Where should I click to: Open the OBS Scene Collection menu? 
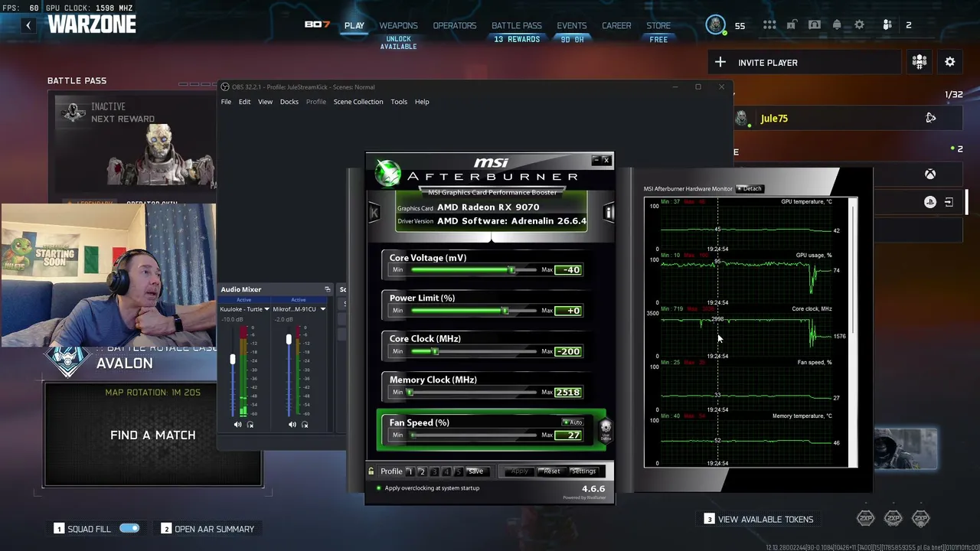click(358, 102)
